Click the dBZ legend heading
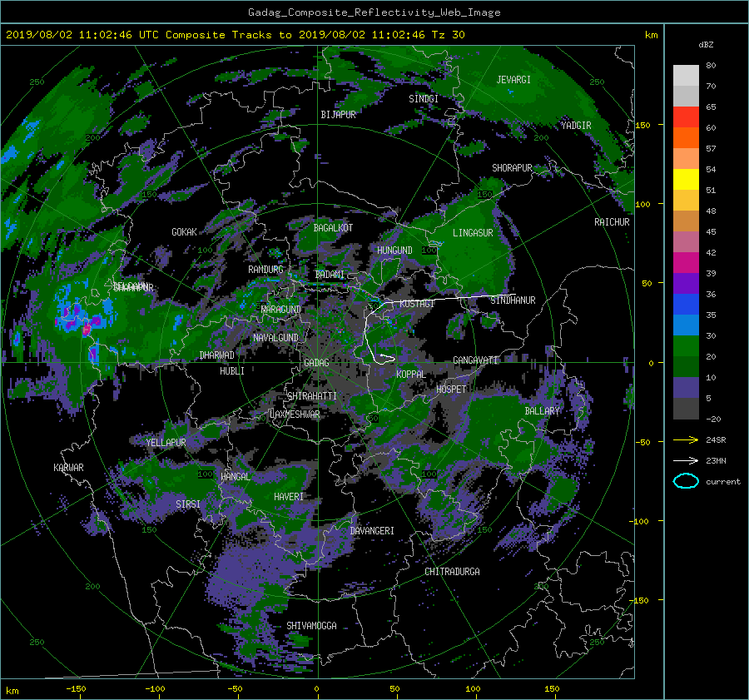This screenshot has height=700, width=749. coord(706,45)
